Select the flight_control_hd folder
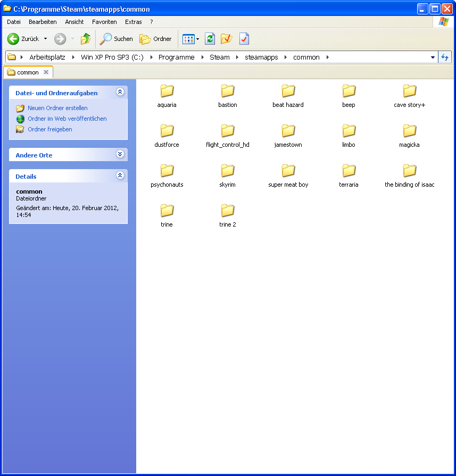 point(228,136)
